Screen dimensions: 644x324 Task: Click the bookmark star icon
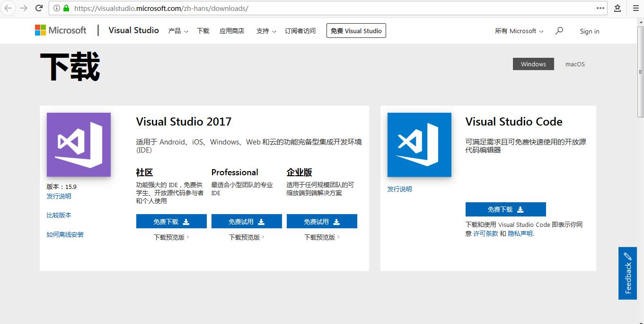pyautogui.click(x=618, y=8)
